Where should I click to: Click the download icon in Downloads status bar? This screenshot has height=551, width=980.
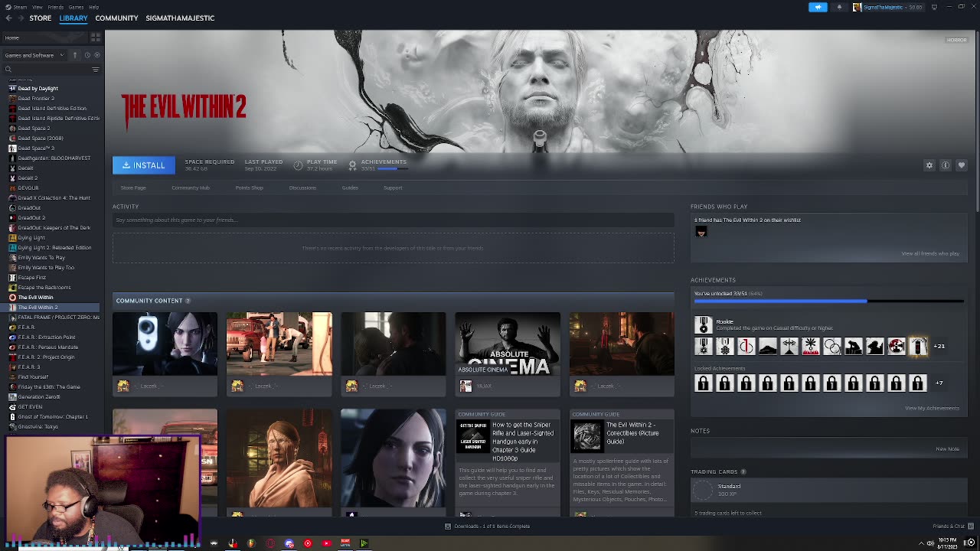tap(448, 526)
